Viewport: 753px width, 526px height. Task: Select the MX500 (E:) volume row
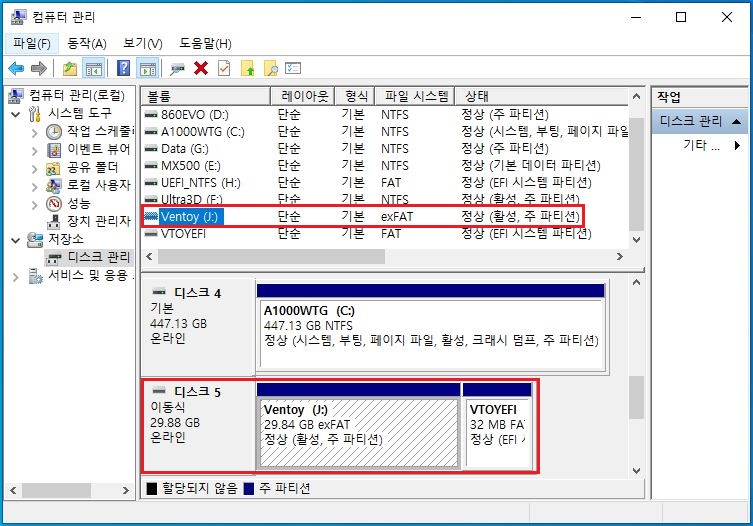pyautogui.click(x=385, y=165)
